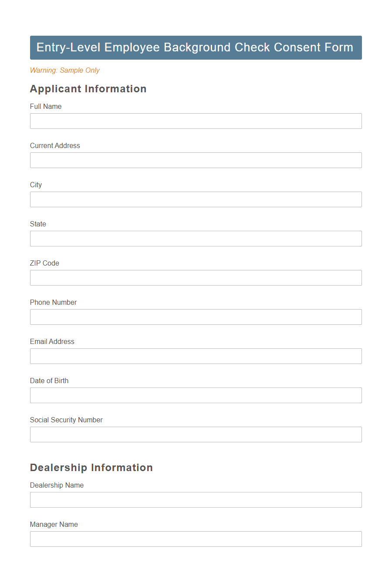Click the Social Security Number field label
The height and width of the screenshot is (566, 392).
point(66,420)
